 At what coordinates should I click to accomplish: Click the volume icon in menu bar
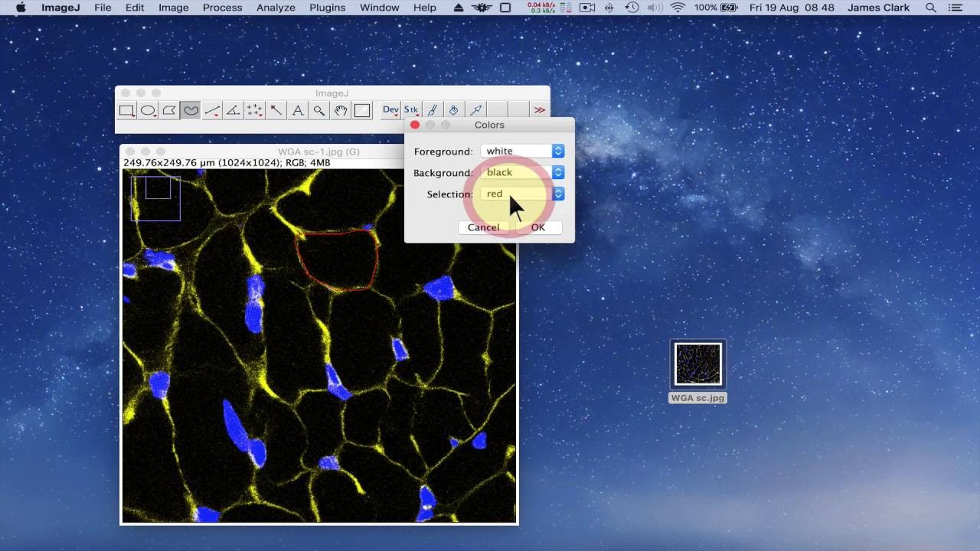pos(655,8)
